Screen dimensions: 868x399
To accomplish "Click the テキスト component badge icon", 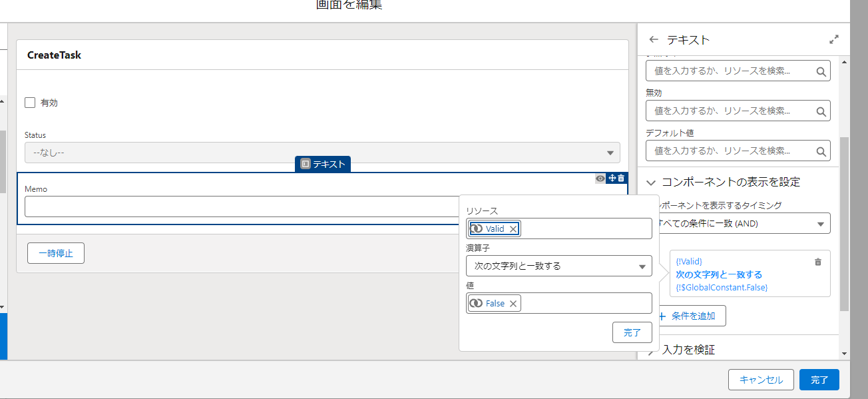I will point(305,164).
